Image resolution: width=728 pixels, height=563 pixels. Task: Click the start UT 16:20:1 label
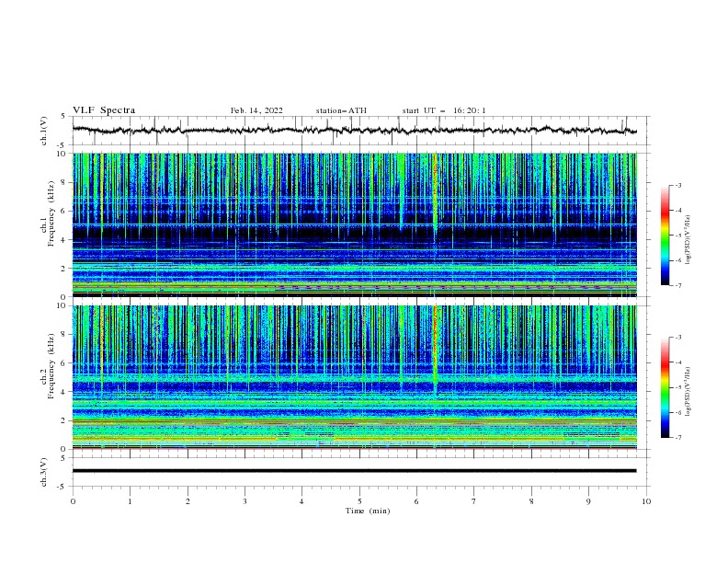coord(444,110)
